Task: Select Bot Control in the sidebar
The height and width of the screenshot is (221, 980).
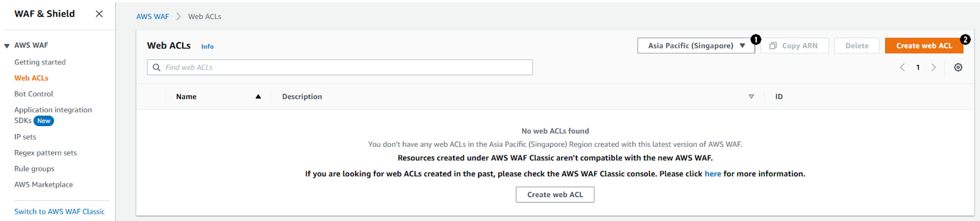Action: pos(34,94)
